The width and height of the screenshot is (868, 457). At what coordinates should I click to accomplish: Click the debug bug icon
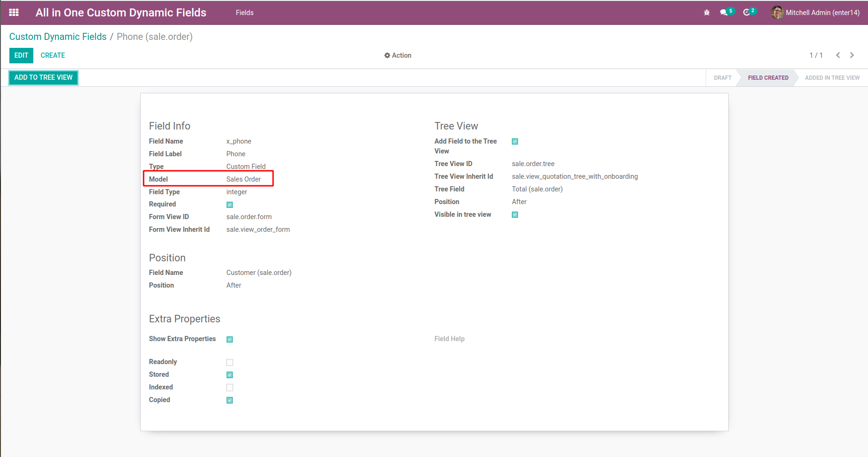click(x=707, y=13)
